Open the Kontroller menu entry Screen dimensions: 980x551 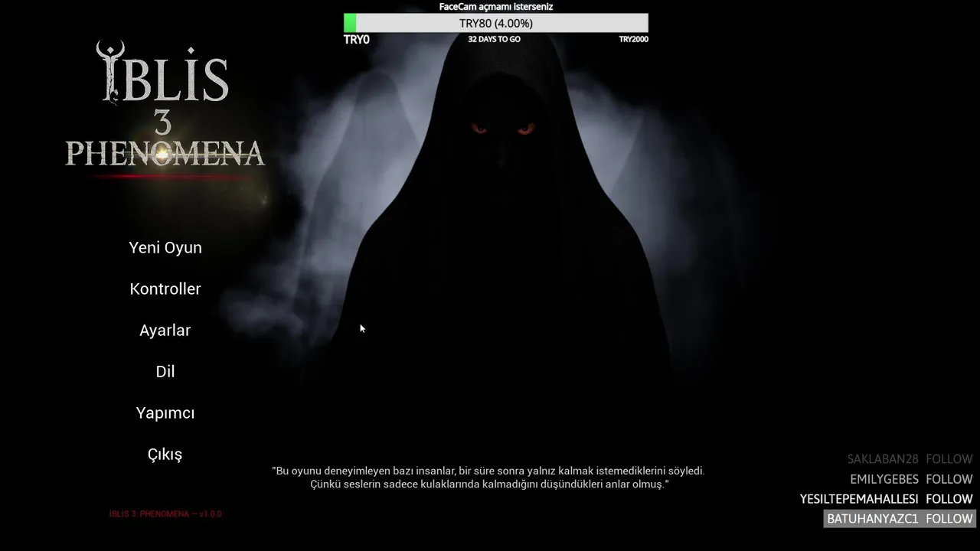[165, 289]
